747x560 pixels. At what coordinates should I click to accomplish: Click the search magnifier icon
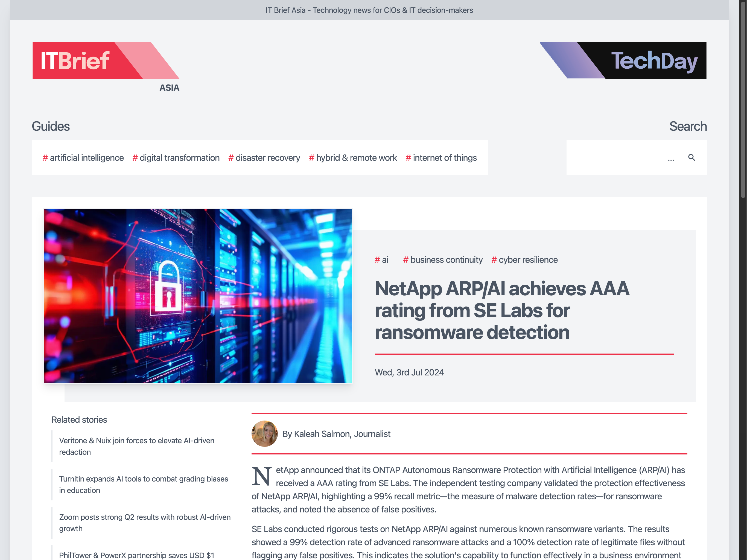pos(691,158)
